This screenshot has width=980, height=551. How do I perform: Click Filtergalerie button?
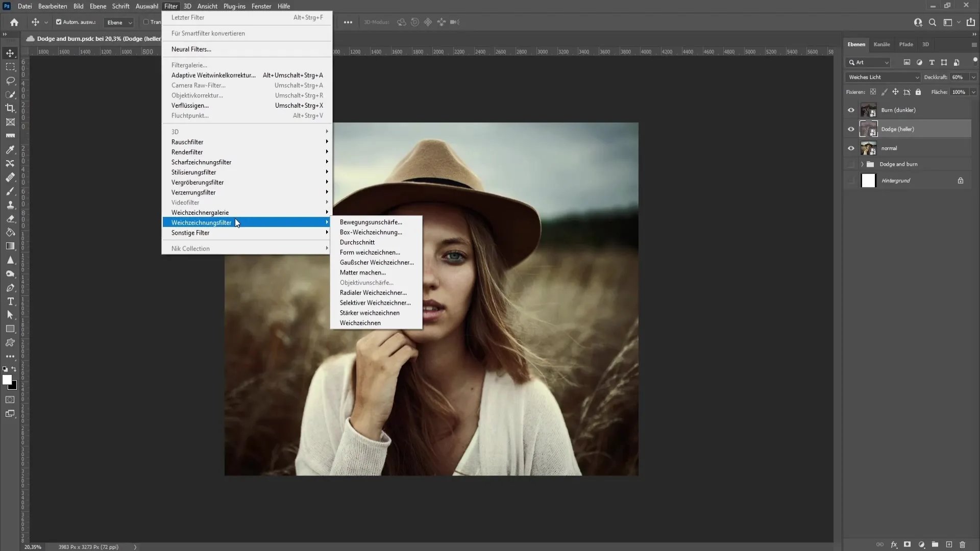(x=189, y=65)
